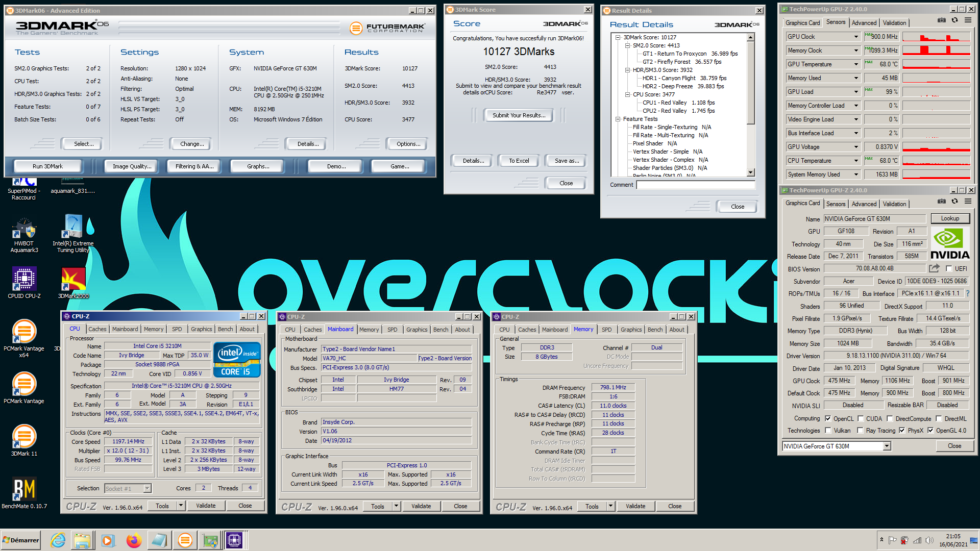Toggle Vulkan technologies checkbox
Viewport: 980px width, 551px height.
pyautogui.click(x=828, y=431)
